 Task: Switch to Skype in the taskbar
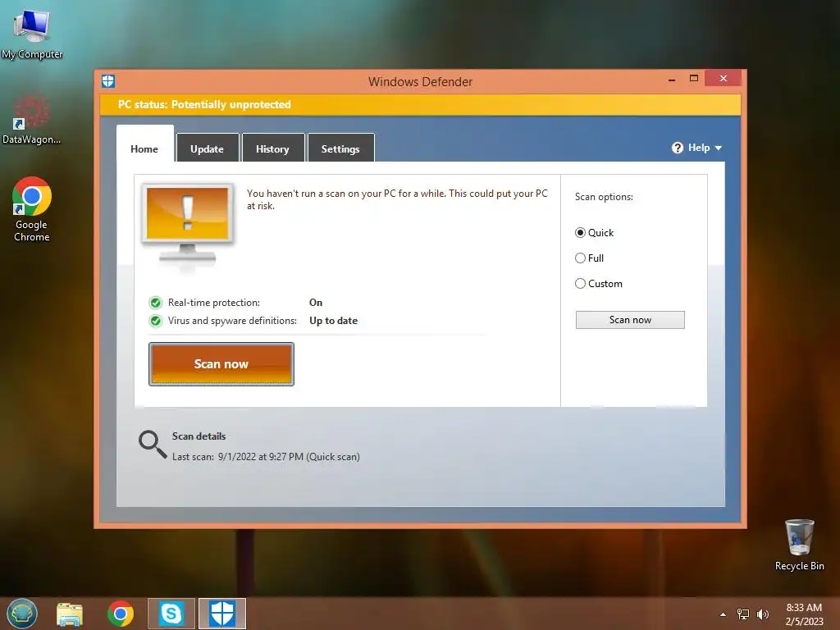pyautogui.click(x=171, y=614)
